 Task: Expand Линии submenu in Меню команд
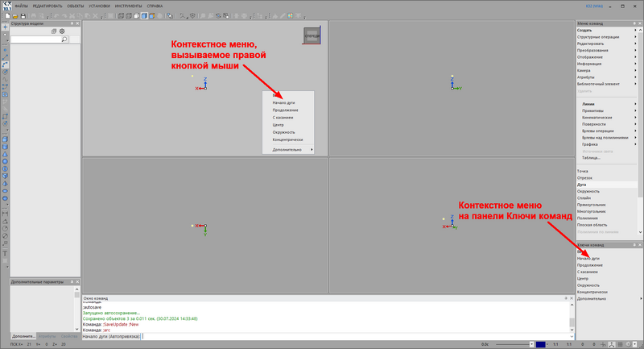(606, 104)
